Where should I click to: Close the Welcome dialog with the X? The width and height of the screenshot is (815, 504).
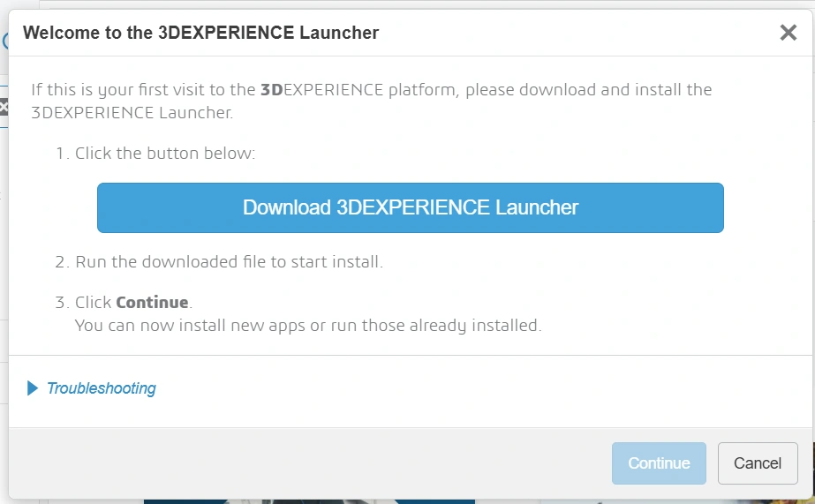(788, 32)
